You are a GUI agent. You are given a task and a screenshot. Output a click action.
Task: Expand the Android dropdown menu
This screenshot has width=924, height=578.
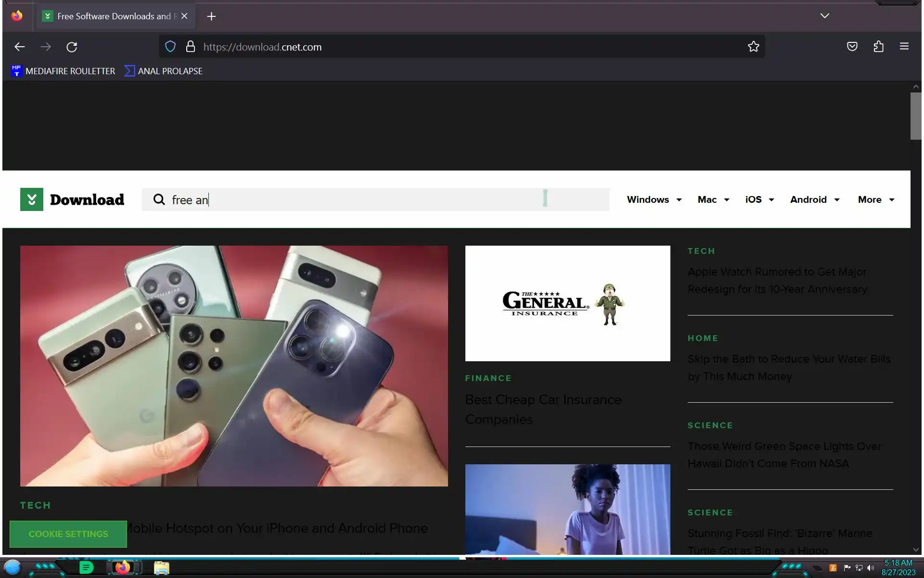click(x=814, y=199)
